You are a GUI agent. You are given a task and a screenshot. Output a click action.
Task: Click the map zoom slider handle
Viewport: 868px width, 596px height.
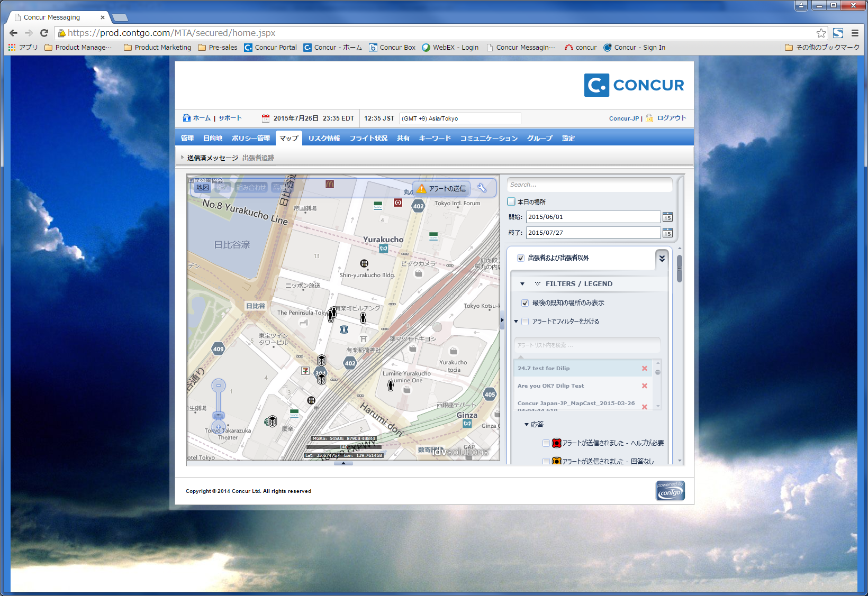coord(219,415)
